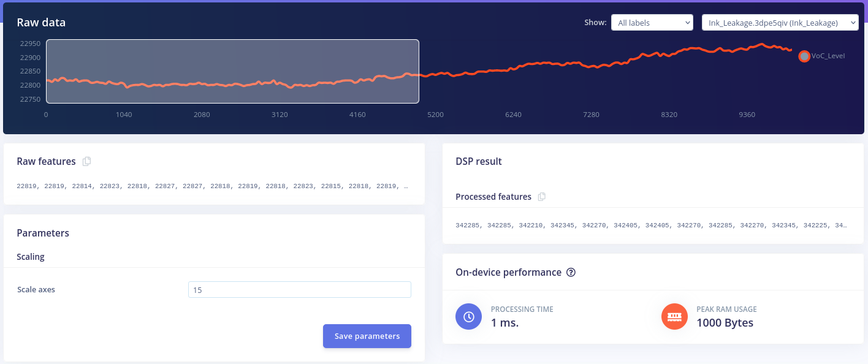The width and height of the screenshot is (868, 364).
Task: Click the Scaling section heading
Action: (x=31, y=257)
